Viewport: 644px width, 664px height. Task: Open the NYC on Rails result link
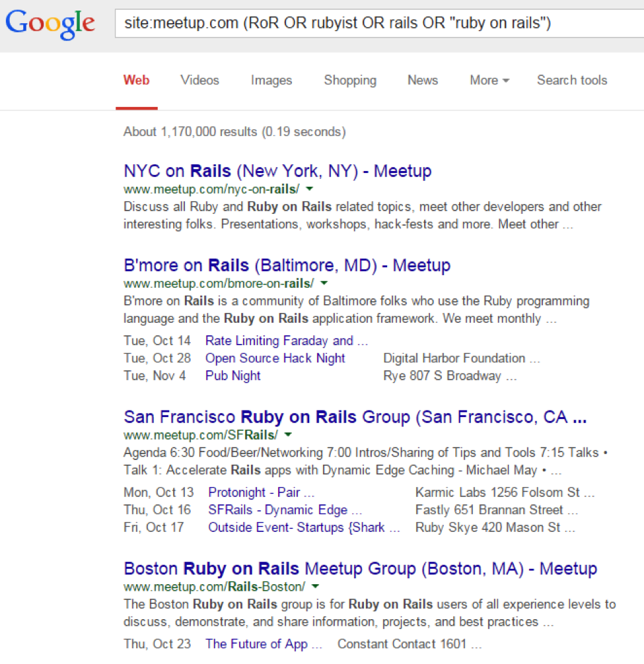pyautogui.click(x=277, y=170)
